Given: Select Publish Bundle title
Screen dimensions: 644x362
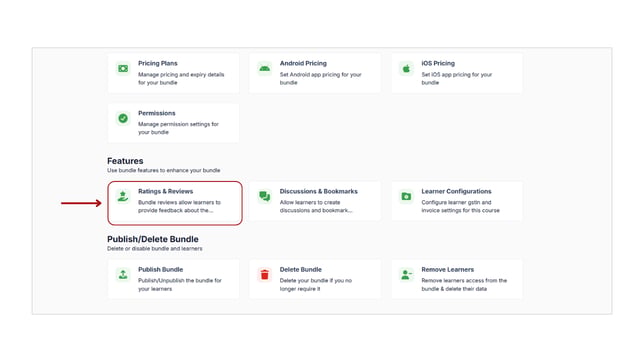Looking at the screenshot, I should pyautogui.click(x=161, y=270).
